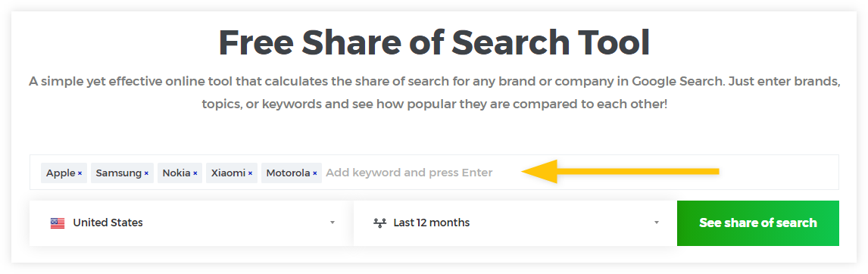Remove the Apple keyword tag
The height and width of the screenshot is (274, 868).
(x=80, y=173)
